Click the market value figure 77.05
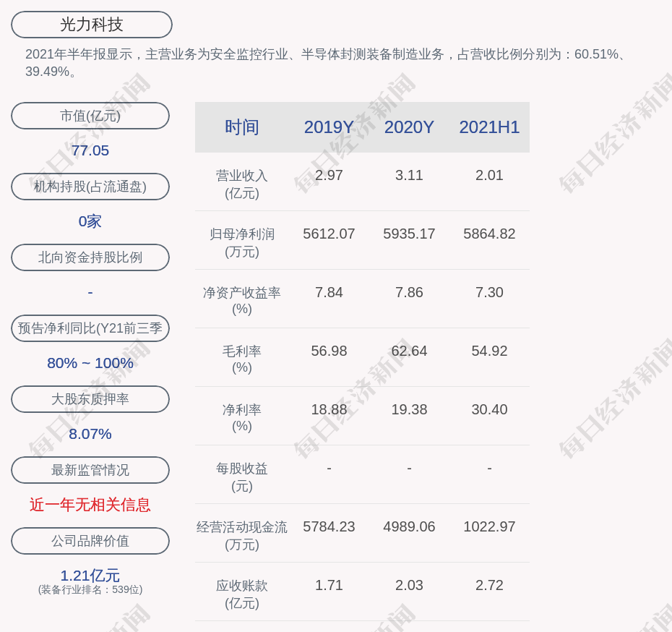Viewport: 672px width, 632px height. [90, 150]
